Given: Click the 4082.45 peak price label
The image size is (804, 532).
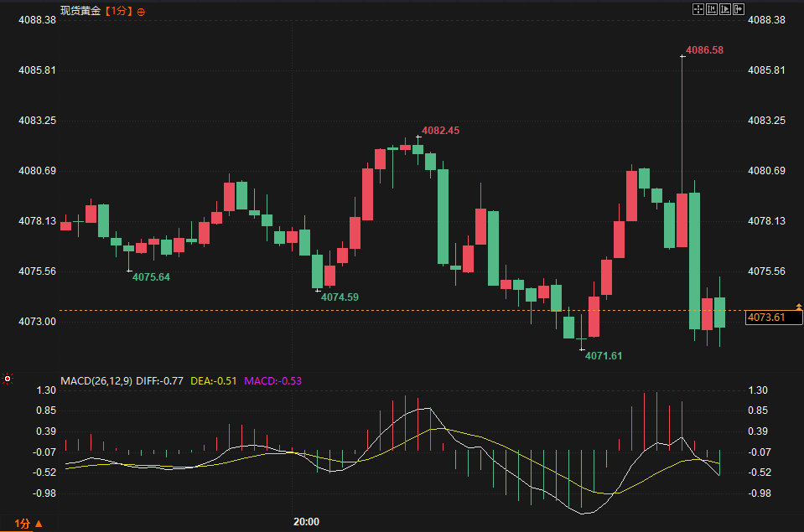Looking at the screenshot, I should pos(440,131).
